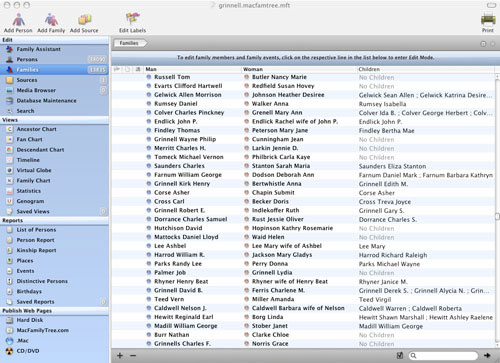Click Grenell Mary Ann in Woman column
The image size is (500, 363).
click(x=277, y=113)
